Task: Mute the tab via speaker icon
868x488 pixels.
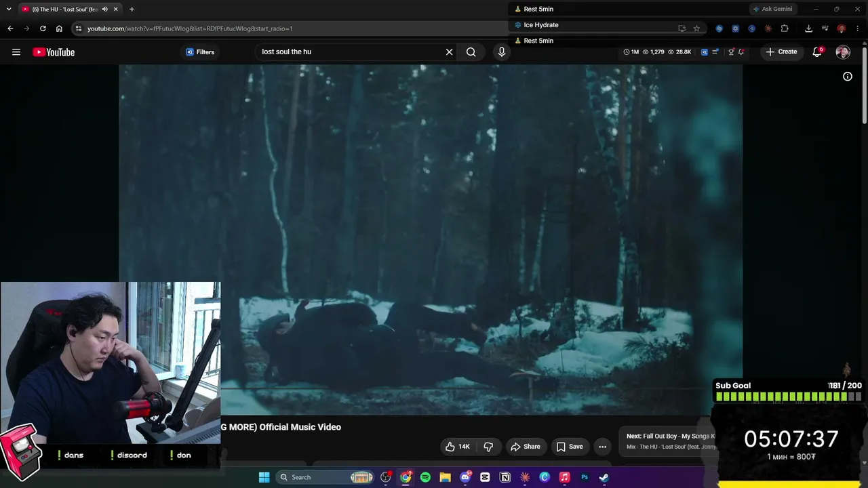Action: (x=104, y=9)
